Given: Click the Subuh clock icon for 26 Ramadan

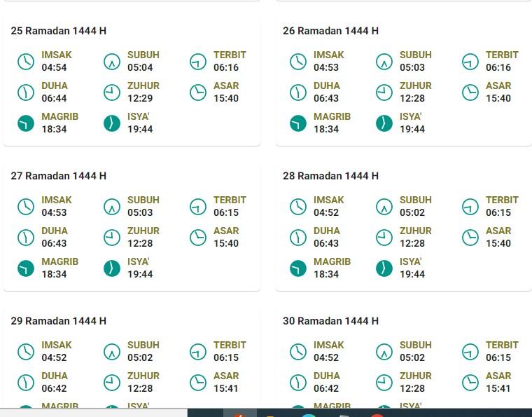Looking at the screenshot, I should click(x=384, y=62).
